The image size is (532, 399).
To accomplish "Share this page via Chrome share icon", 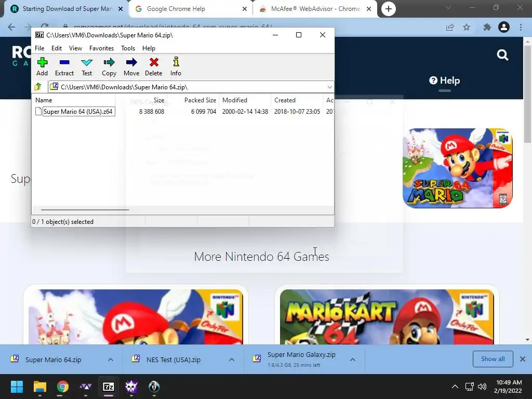I will pyautogui.click(x=450, y=27).
